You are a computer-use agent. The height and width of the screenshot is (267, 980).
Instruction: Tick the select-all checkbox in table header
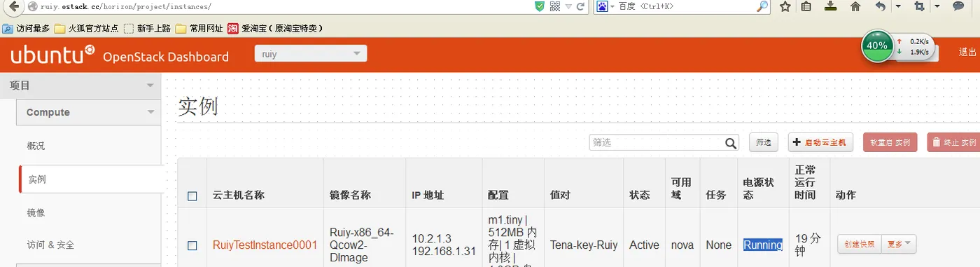point(192,196)
